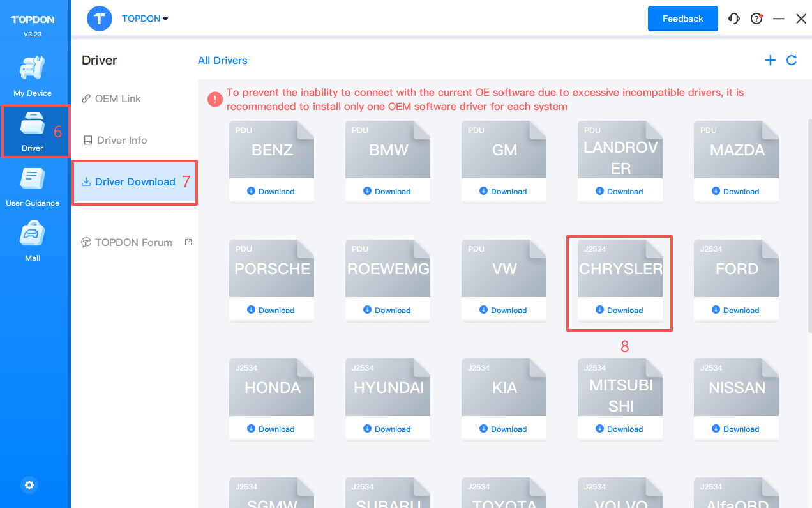Click the All Drivers tab

point(222,60)
